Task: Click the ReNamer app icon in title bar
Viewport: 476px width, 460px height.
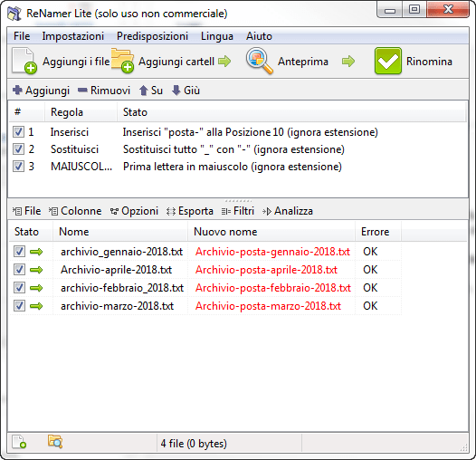Action: click(14, 14)
